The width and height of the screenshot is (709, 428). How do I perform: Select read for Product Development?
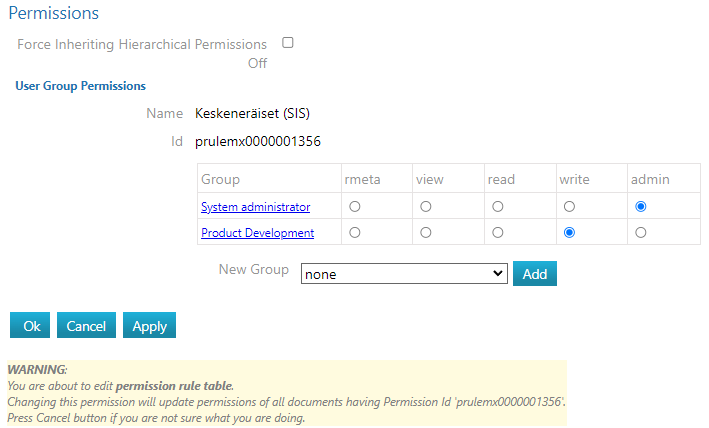(498, 233)
